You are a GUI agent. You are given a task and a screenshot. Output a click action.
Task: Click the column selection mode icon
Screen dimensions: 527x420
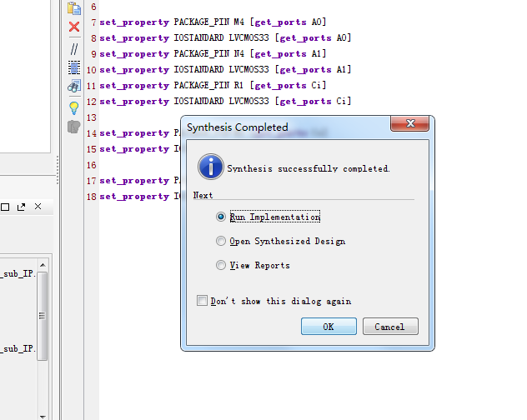point(73,67)
